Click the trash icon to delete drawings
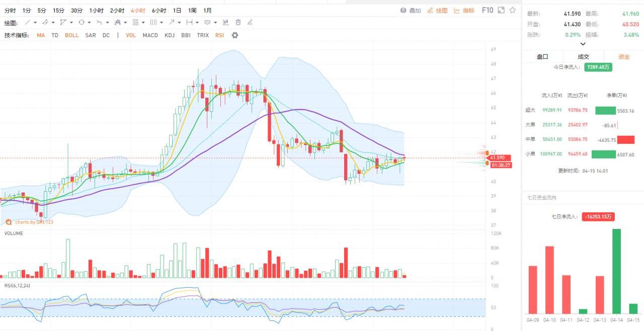Viewport: 644px width, 331px height. coord(238,23)
